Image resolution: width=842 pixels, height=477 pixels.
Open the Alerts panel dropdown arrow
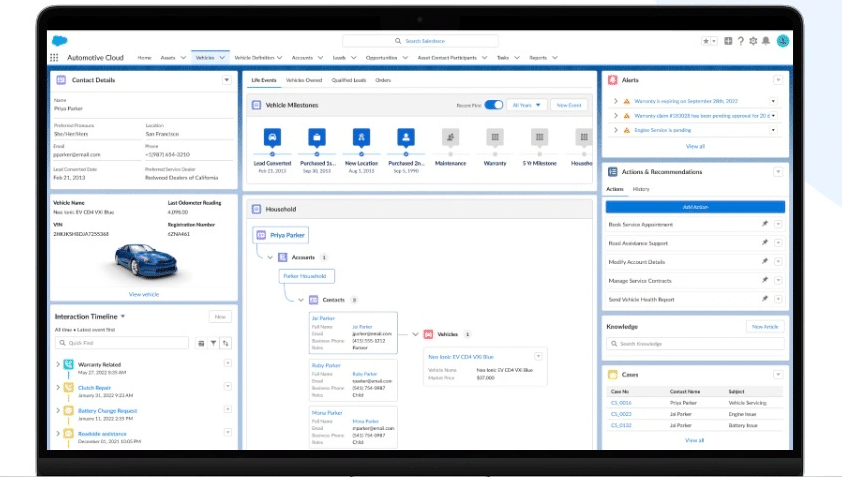(x=778, y=80)
